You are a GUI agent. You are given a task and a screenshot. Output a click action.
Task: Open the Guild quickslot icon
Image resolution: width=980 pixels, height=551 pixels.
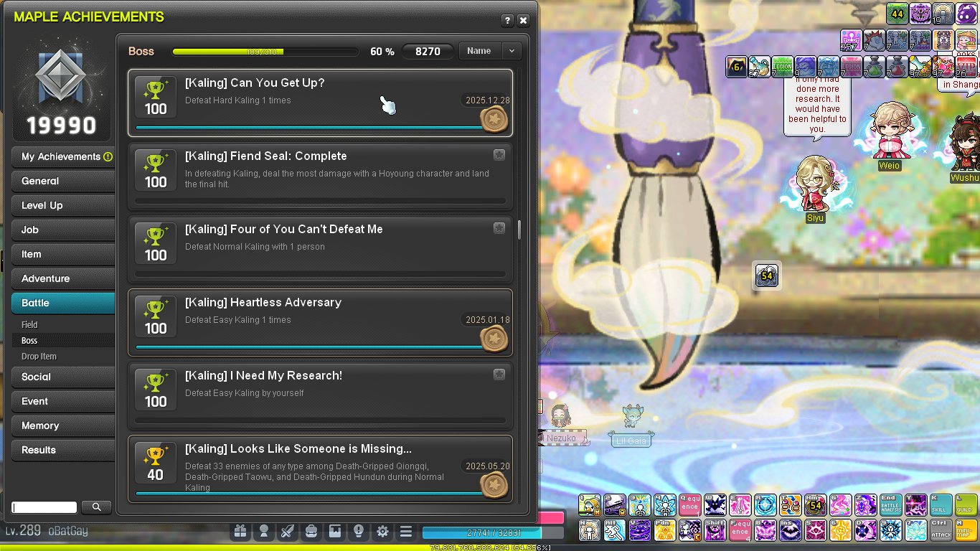966,505
